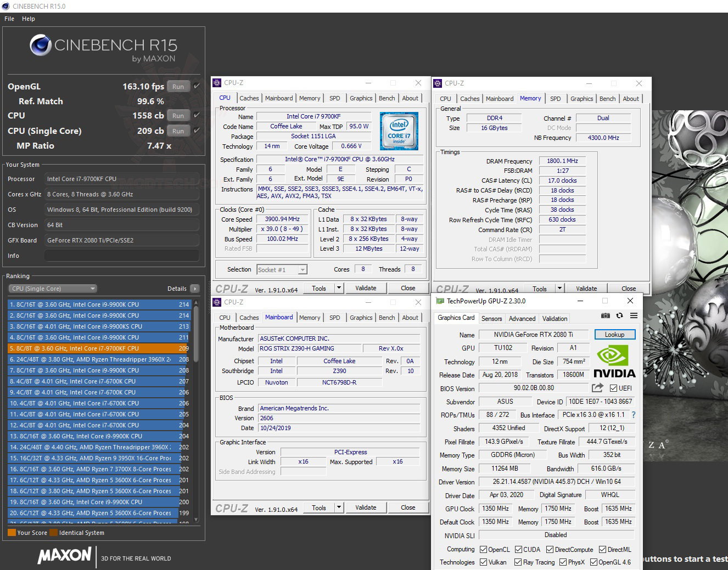Screen dimensions: 728x570
Task: Open the GPU-Z hamburger menu
Action: pos(634,315)
